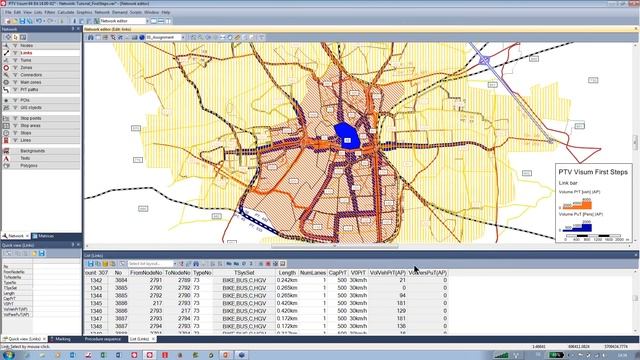Toggle the filter funnel for PrT paths
The image size is (640, 360).
[15, 89]
